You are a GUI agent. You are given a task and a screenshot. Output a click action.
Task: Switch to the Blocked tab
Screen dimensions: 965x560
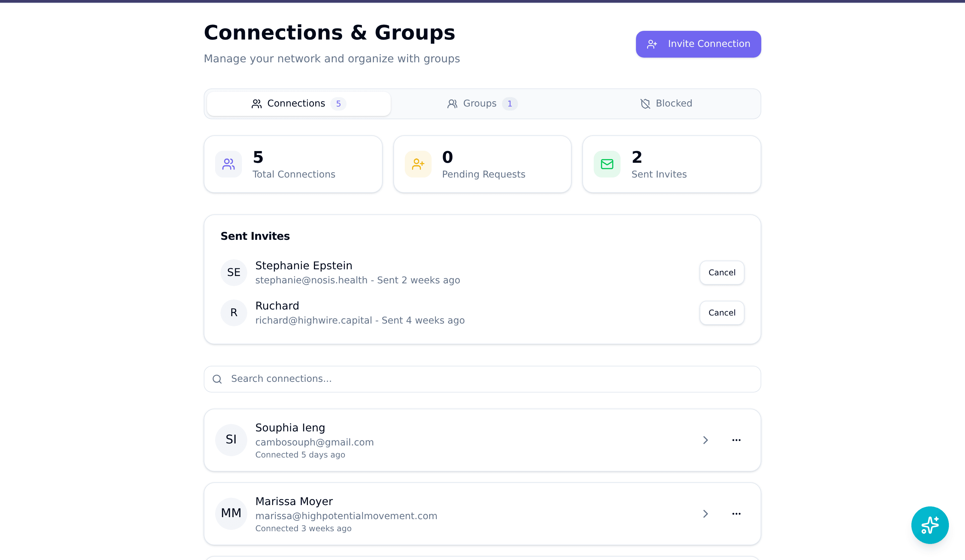673,103
